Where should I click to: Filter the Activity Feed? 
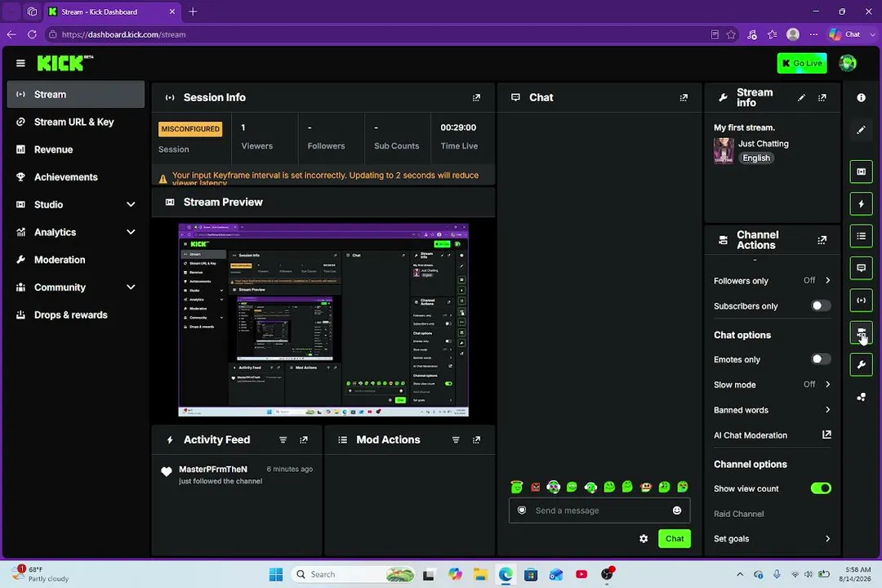click(x=283, y=440)
